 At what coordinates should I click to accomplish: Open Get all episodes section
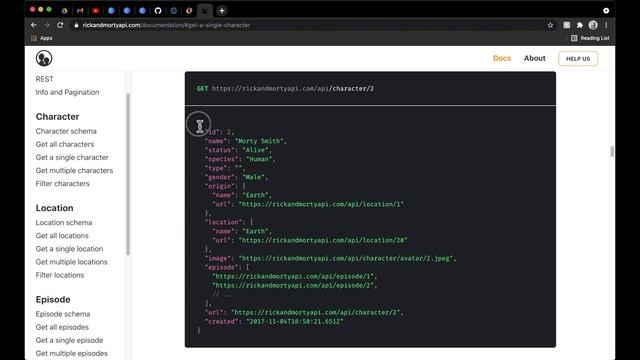coord(62,327)
